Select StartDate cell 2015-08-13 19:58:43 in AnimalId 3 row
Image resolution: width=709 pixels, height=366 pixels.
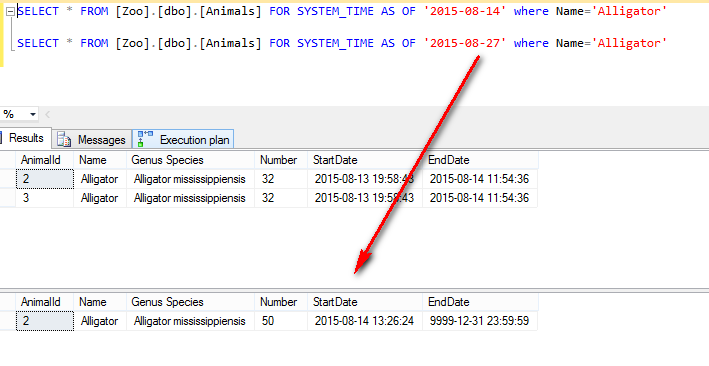(x=365, y=198)
